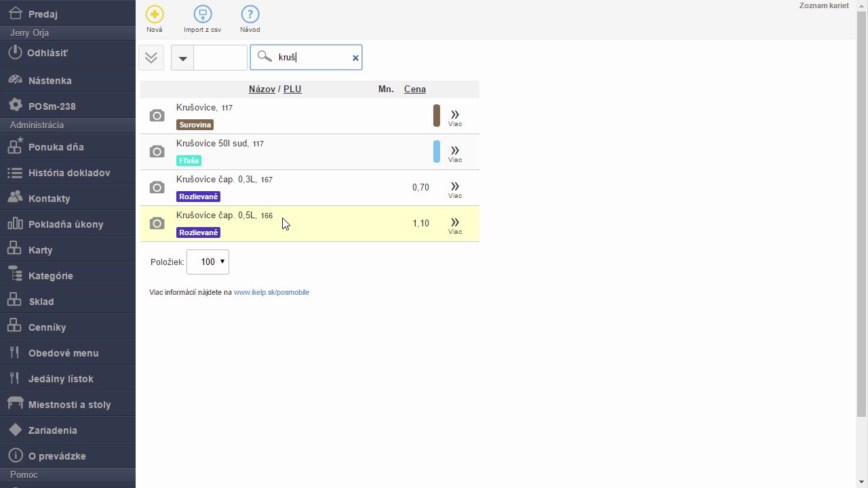
Task: Sort the list by Názov
Action: [262, 89]
